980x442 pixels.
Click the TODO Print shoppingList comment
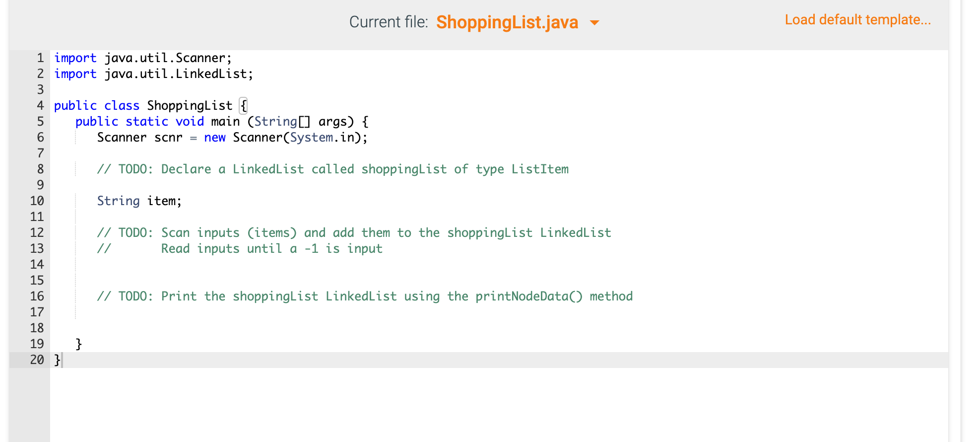(365, 296)
